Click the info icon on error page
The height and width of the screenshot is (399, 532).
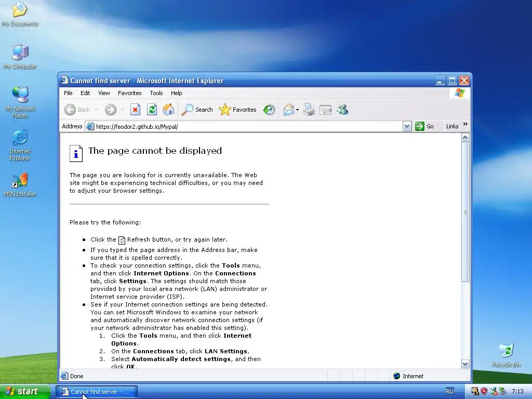pyautogui.click(x=76, y=153)
